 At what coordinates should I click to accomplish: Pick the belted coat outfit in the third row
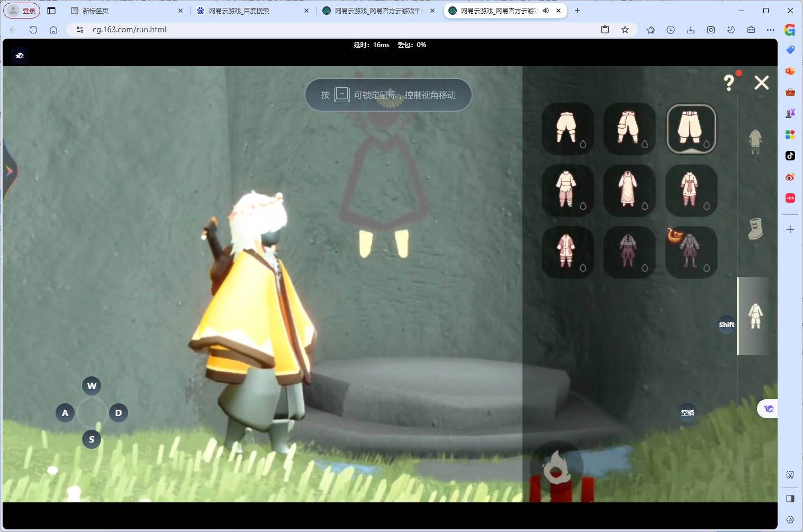(x=567, y=252)
